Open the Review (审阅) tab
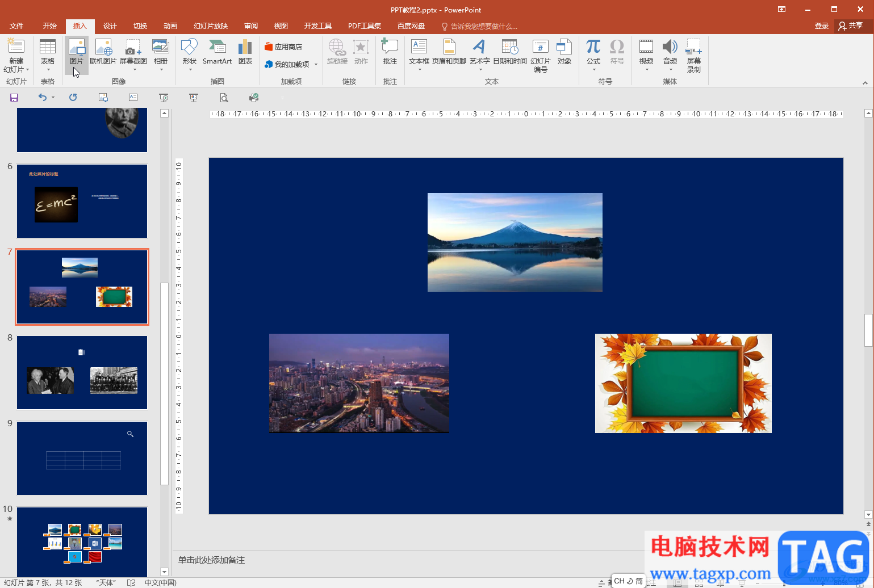This screenshot has height=588, width=874. (x=251, y=26)
